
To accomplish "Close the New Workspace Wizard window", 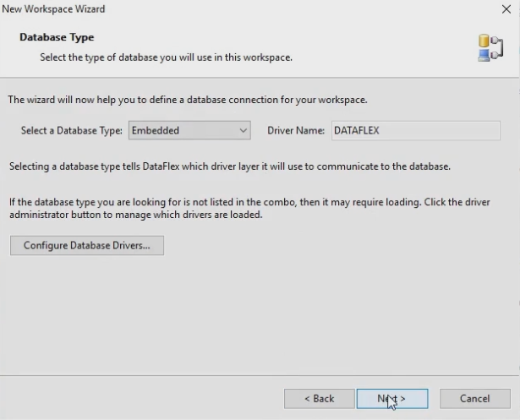I will (506, 9).
